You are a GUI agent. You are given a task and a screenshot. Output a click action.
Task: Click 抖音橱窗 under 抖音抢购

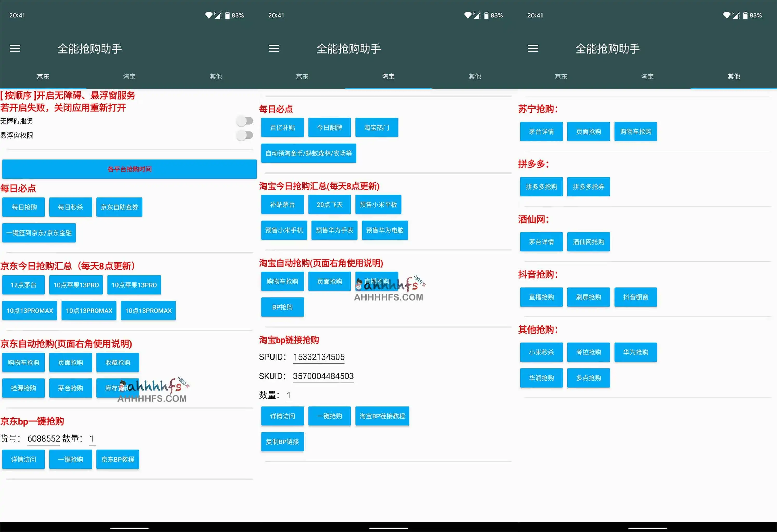click(636, 297)
